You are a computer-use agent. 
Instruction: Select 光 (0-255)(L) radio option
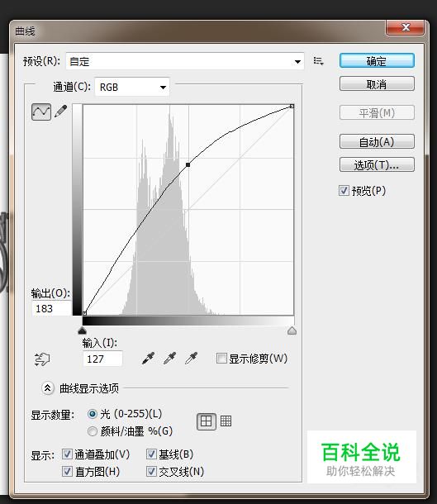(x=93, y=414)
